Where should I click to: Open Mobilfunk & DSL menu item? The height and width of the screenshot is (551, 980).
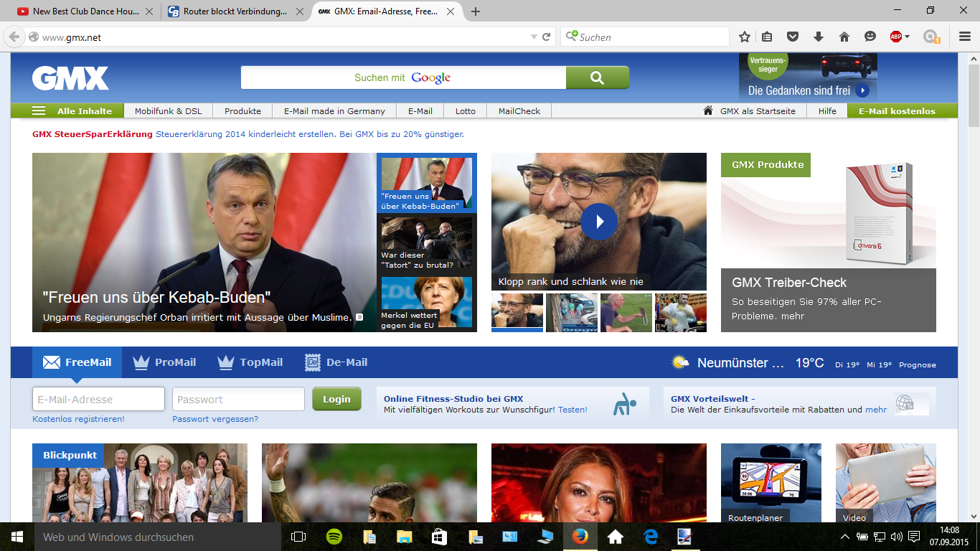click(169, 110)
